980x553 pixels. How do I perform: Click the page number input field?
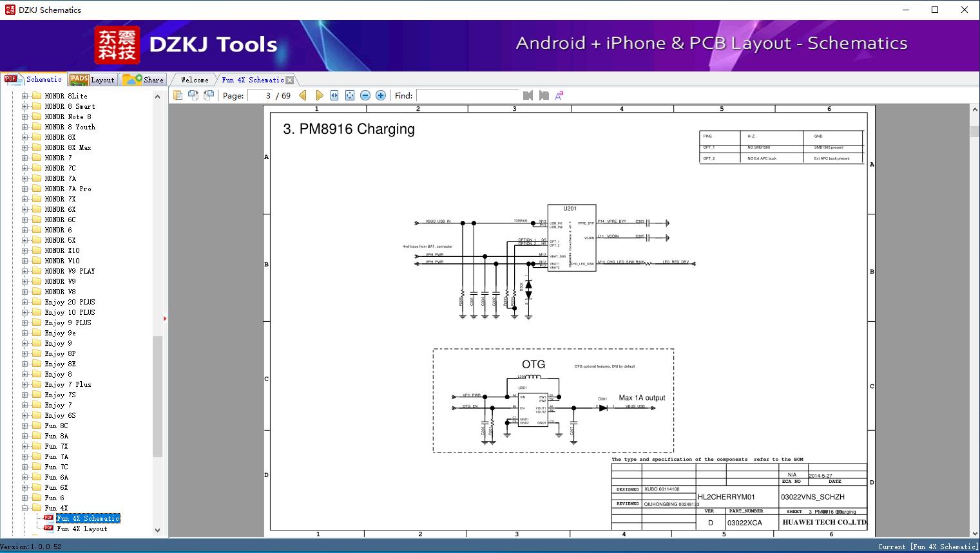[x=260, y=95]
